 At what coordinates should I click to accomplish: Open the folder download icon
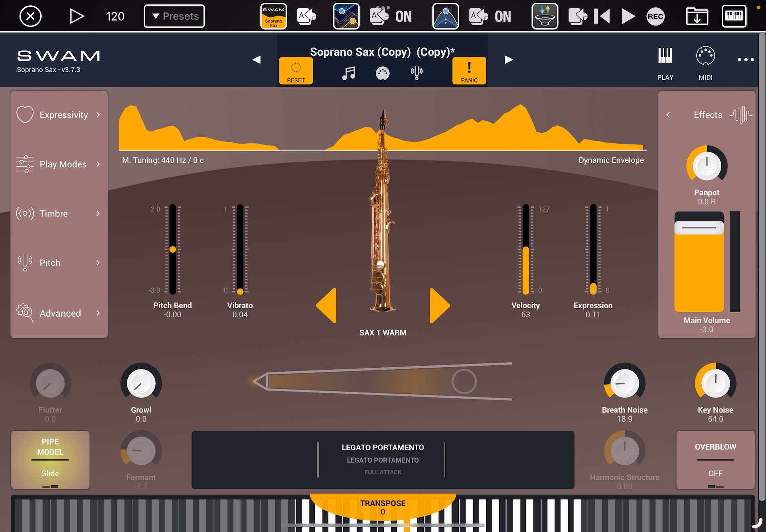click(x=697, y=16)
